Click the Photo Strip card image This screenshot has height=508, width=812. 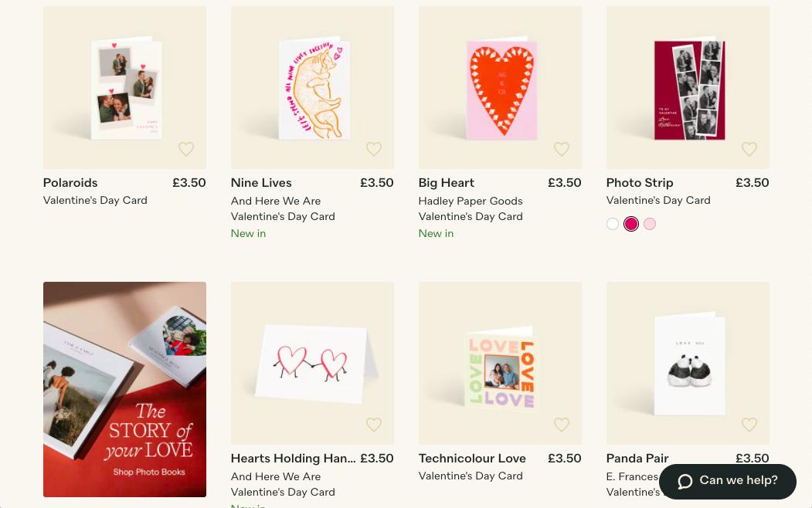[x=688, y=87]
